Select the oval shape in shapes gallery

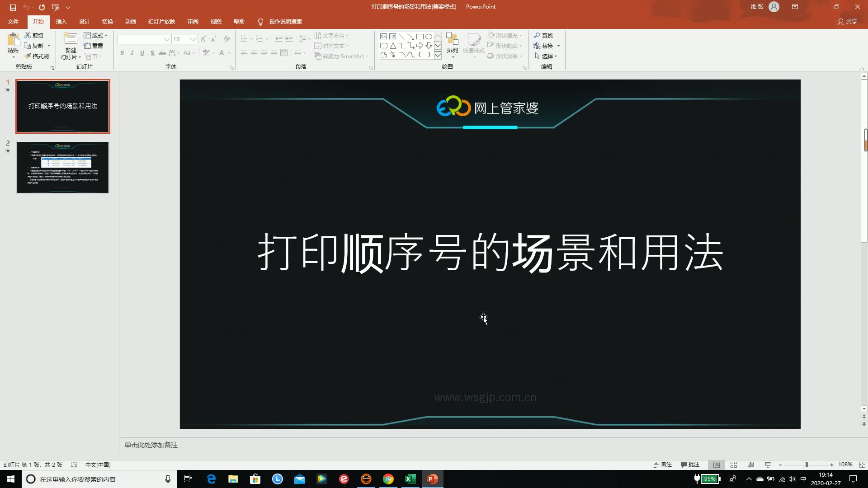click(429, 36)
